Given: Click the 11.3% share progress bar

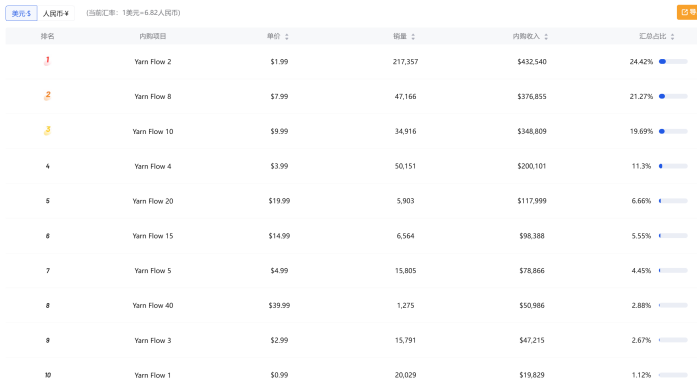Looking at the screenshot, I should [x=673, y=166].
